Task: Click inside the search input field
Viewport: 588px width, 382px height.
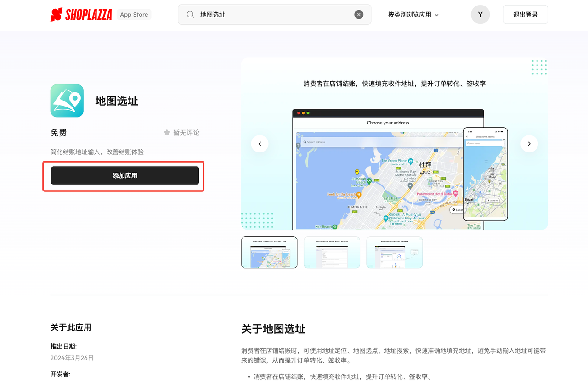Action: click(x=257, y=14)
